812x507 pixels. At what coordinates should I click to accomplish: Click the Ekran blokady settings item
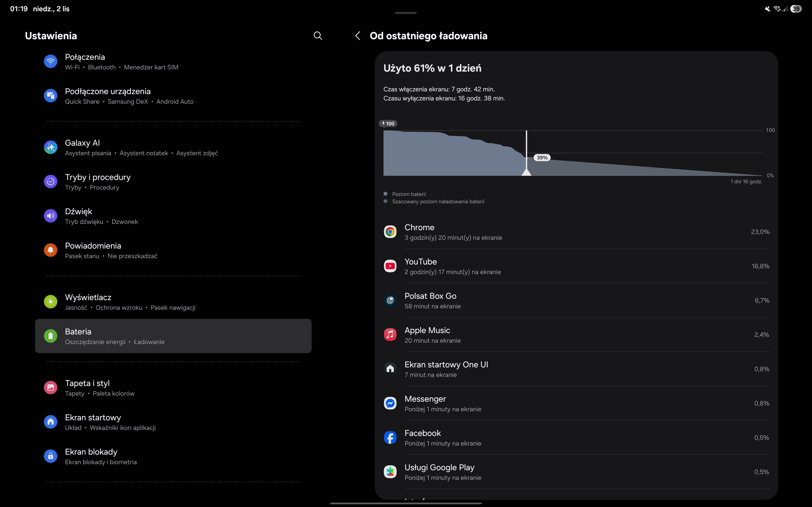[173, 456]
